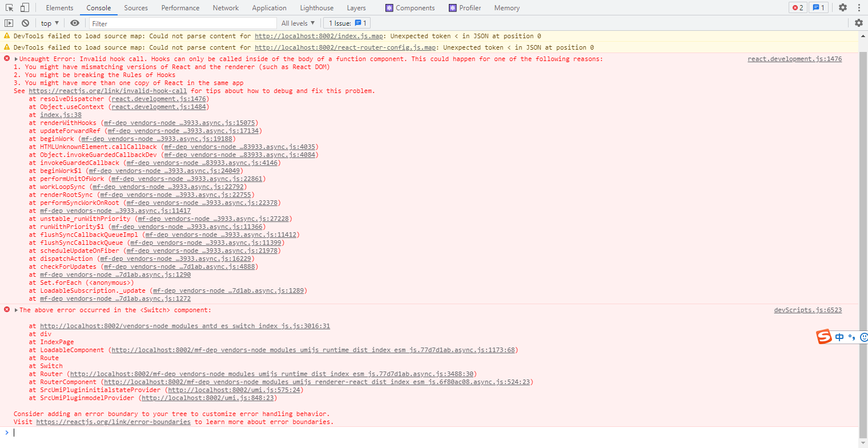Viewport: 868px width, 448px height.
Task: Open the console settings gear
Action: [859, 22]
